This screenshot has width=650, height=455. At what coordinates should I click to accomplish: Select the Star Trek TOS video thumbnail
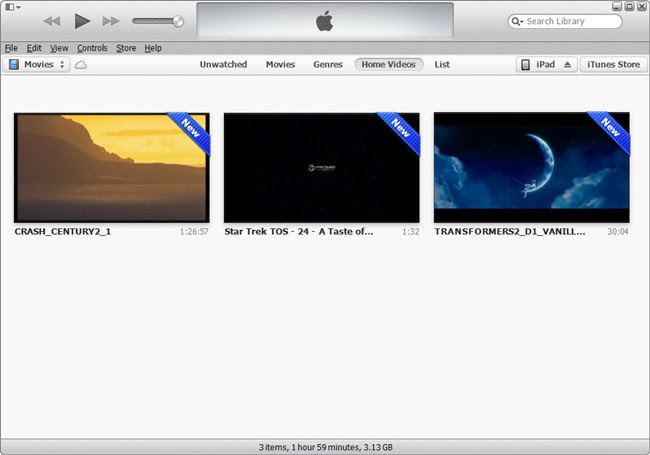tap(322, 168)
